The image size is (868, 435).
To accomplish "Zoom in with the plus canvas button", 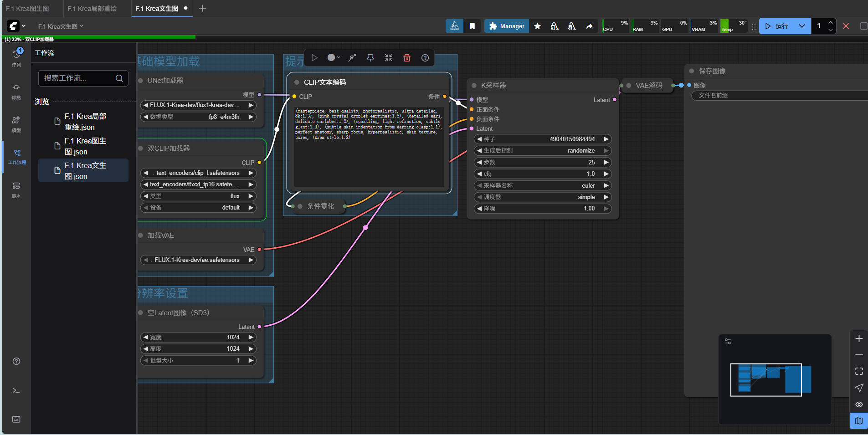I will [x=859, y=338].
